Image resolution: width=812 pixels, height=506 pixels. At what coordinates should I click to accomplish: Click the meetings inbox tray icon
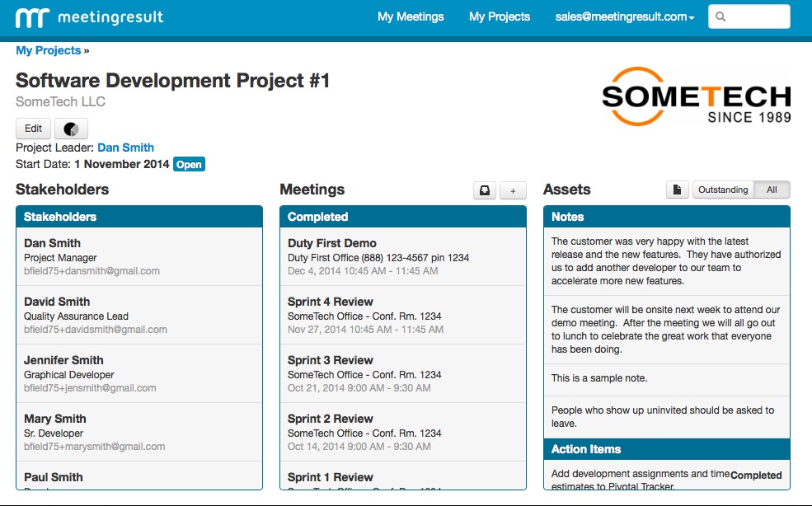coord(485,190)
